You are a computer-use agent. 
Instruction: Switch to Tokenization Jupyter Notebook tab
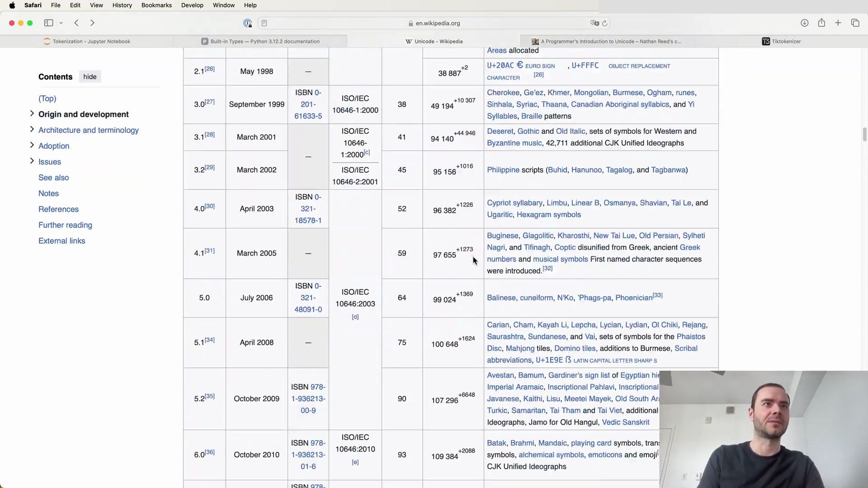point(87,41)
